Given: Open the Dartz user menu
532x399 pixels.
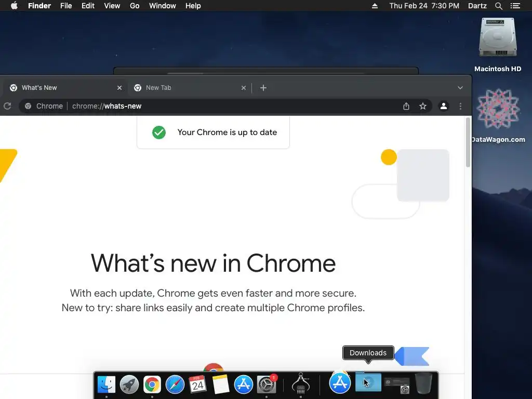Looking at the screenshot, I should coord(477,6).
